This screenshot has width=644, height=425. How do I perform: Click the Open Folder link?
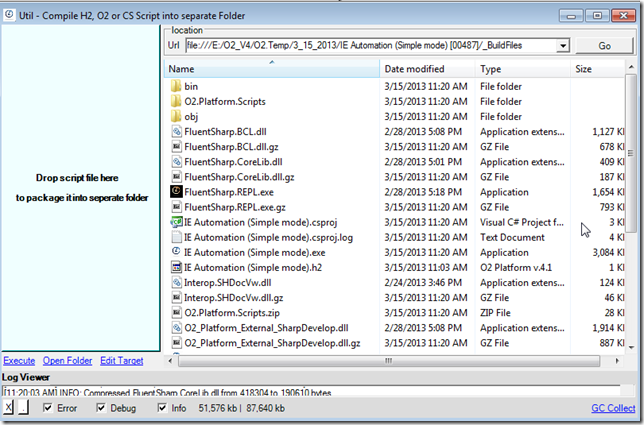67,361
